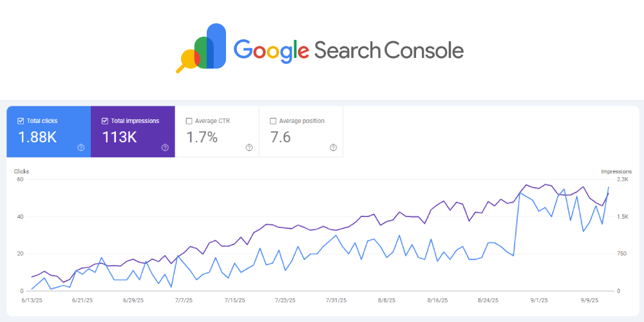Viewport: 644px width, 322px height.
Task: Enable the Average CTR checkbox
Action: pos(189,121)
